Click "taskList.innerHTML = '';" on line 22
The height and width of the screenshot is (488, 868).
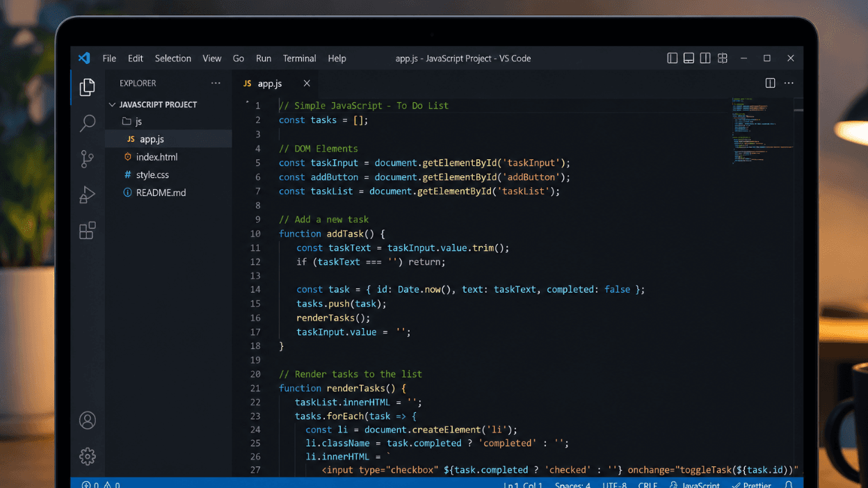358,402
